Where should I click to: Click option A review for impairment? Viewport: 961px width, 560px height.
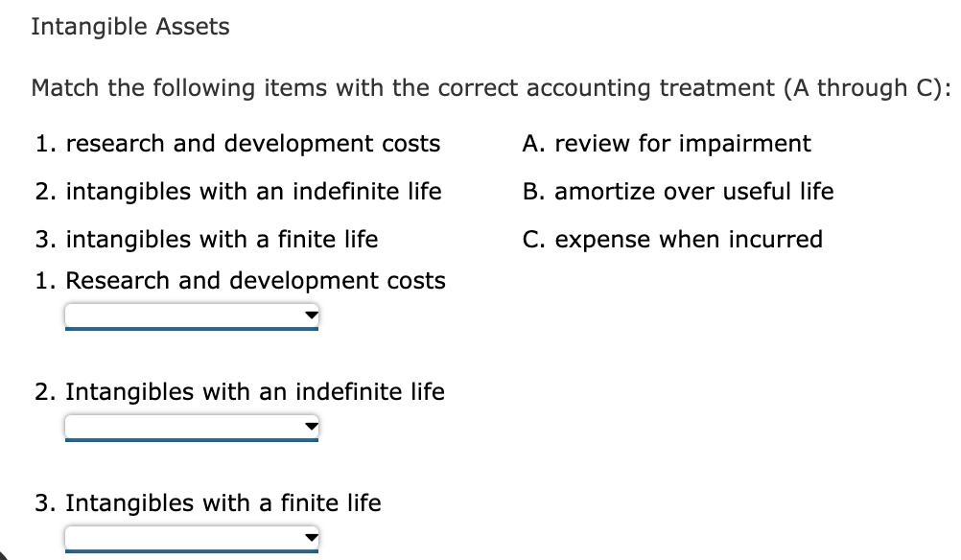coord(667,143)
